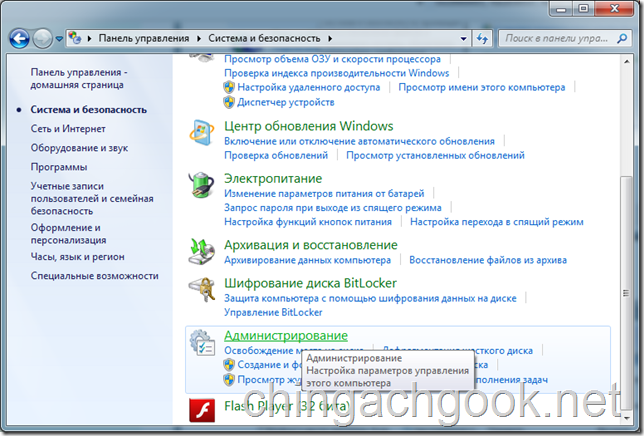Open the recent pages dropdown next to navigation arrows
This screenshot has width=644, height=436.
point(60,39)
